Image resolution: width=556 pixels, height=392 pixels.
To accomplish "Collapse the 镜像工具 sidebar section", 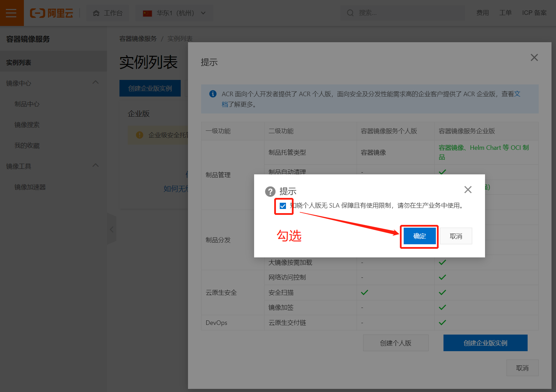I will [x=96, y=166].
